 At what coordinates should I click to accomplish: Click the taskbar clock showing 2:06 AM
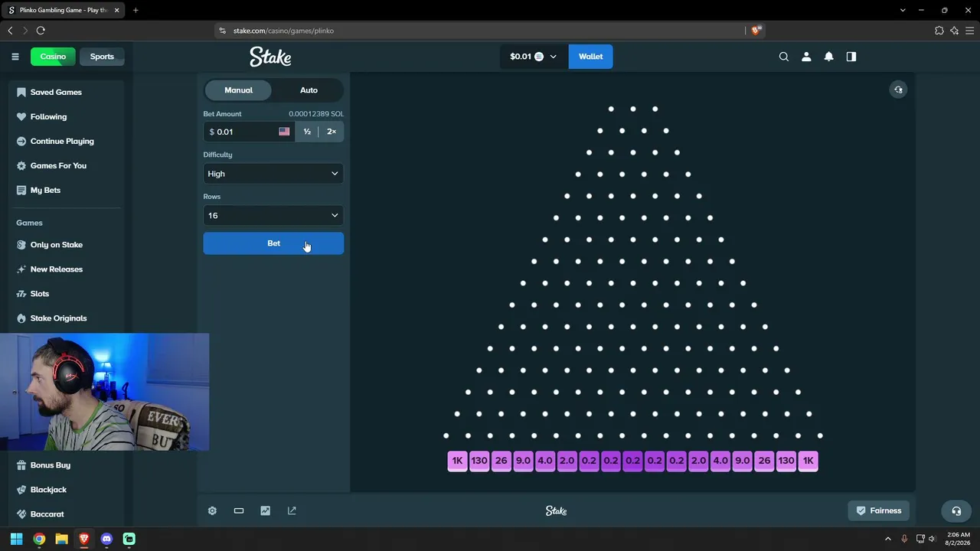(959, 539)
